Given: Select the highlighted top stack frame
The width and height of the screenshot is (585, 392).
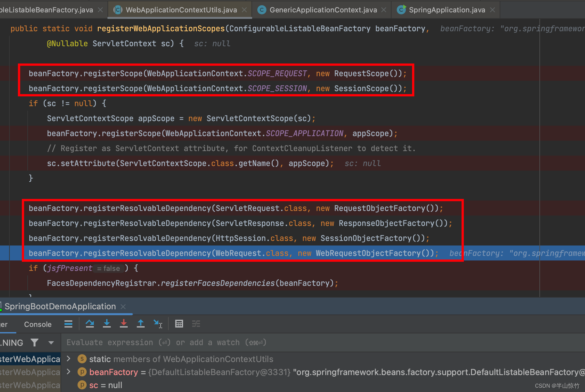Looking at the screenshot, I should click(30, 359).
